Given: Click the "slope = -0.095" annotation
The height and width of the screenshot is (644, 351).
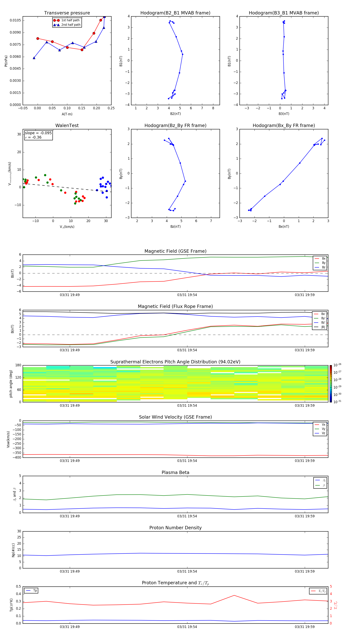Looking at the screenshot, I should tap(38, 133).
